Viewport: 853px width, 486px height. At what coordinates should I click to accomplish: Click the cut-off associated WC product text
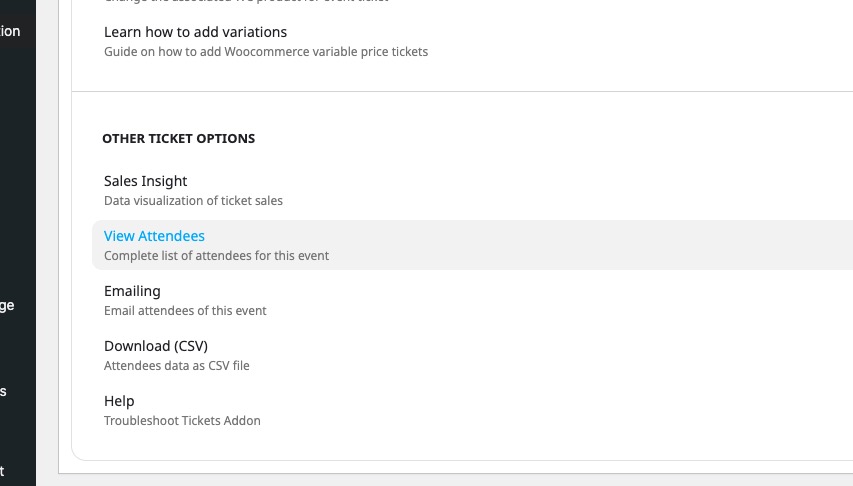click(246, 2)
